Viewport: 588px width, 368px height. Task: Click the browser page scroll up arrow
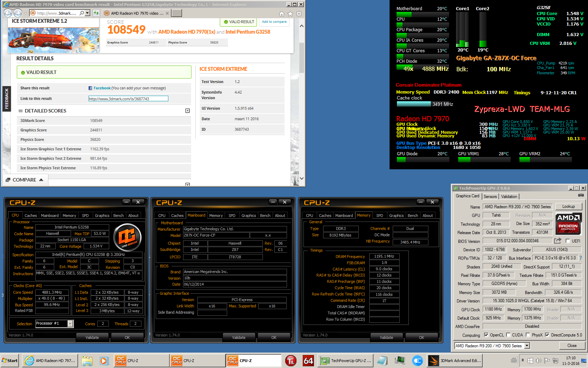point(302,26)
